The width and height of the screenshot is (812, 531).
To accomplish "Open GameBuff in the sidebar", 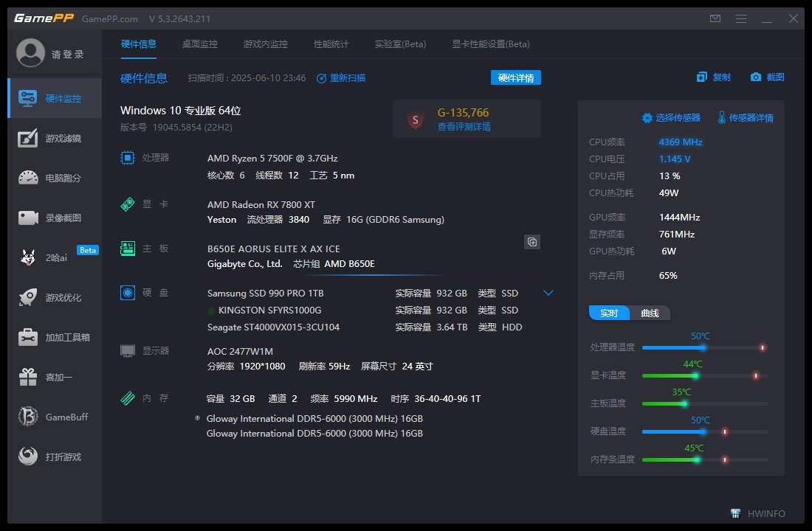I will [55, 417].
